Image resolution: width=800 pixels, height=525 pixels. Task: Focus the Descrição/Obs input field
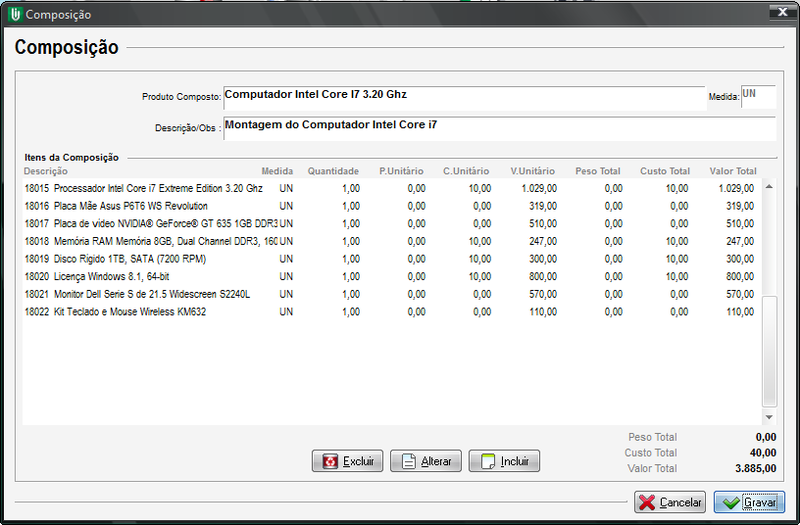pos(498,128)
